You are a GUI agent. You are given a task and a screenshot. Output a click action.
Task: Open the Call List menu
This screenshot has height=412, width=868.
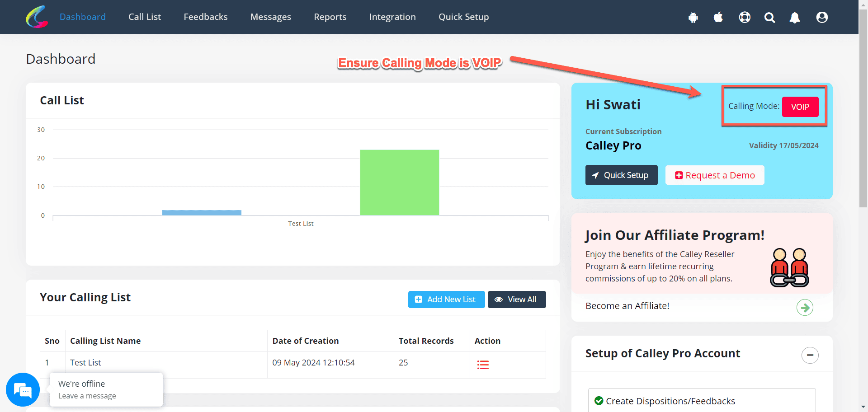pyautogui.click(x=144, y=17)
